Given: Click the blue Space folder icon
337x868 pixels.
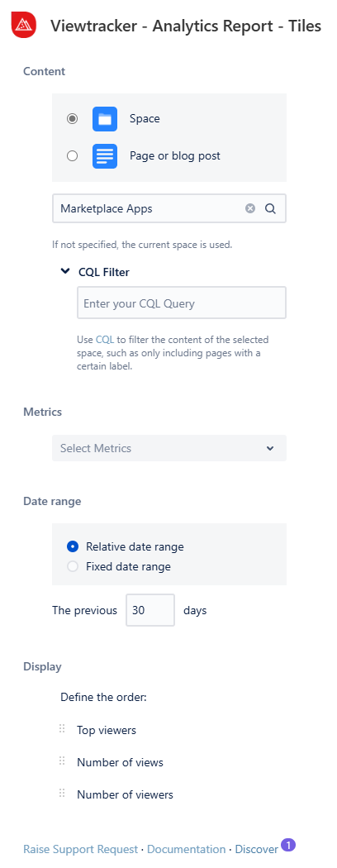Looking at the screenshot, I should pyautogui.click(x=105, y=118).
